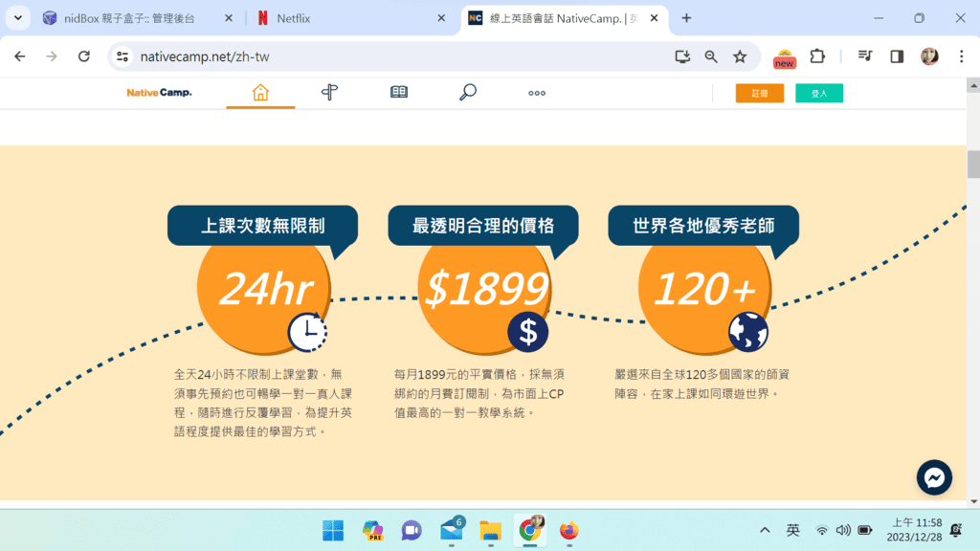Switch the 英 input language indicator
The image size is (980, 551).
pos(793,530)
